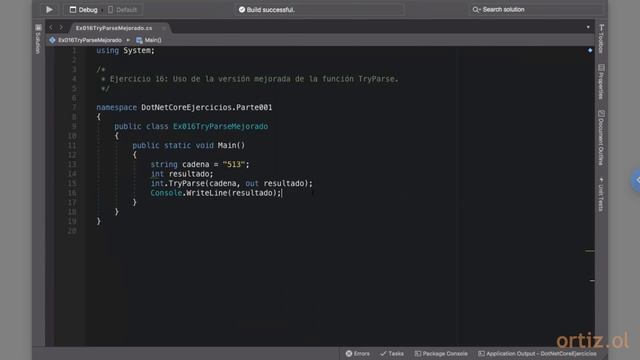Click the class icon in the breadcrumb
This screenshot has height=360, width=640.
coord(52,40)
